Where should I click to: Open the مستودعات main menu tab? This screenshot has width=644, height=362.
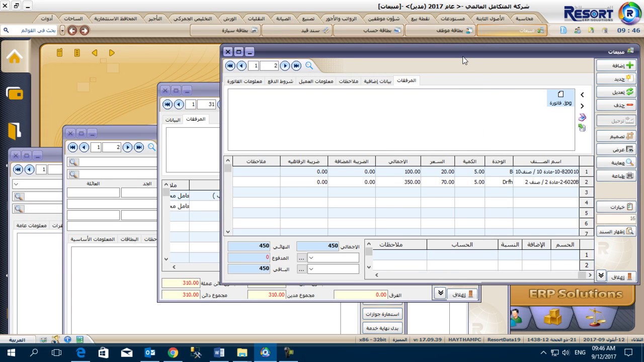coord(452,19)
